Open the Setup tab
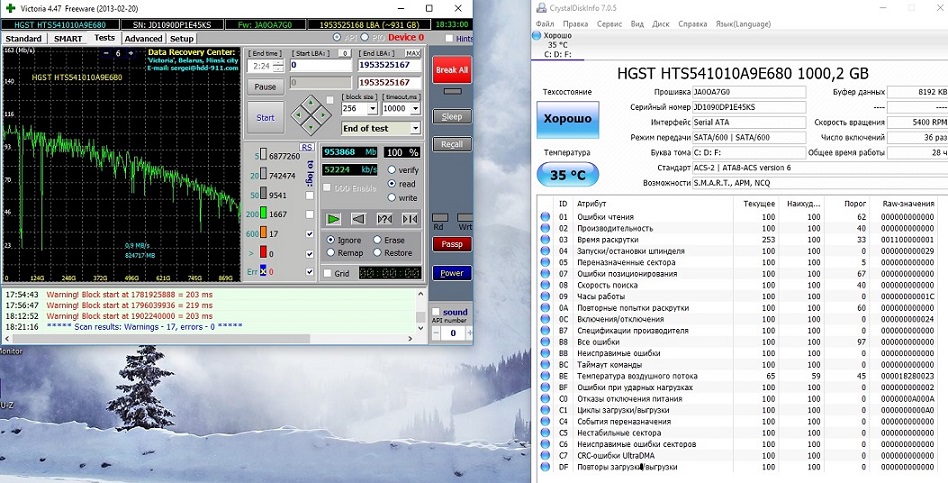 181,39
